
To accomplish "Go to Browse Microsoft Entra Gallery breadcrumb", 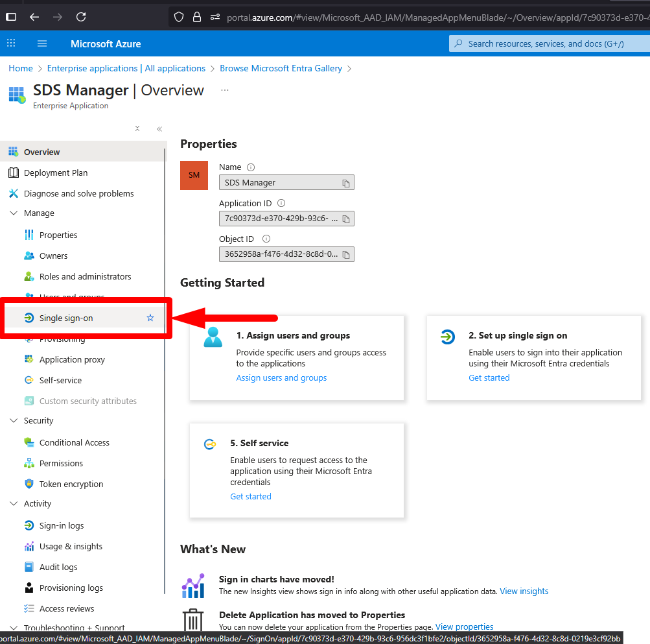I will (281, 68).
